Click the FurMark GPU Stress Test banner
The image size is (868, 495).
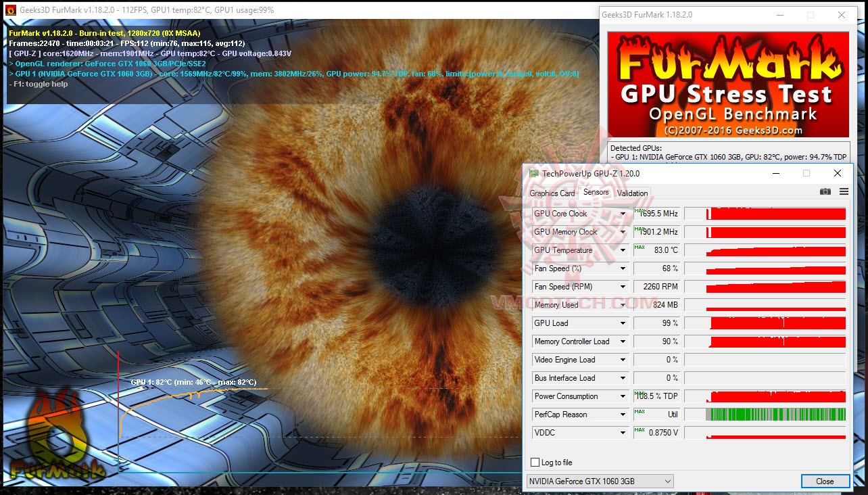pyautogui.click(x=728, y=85)
